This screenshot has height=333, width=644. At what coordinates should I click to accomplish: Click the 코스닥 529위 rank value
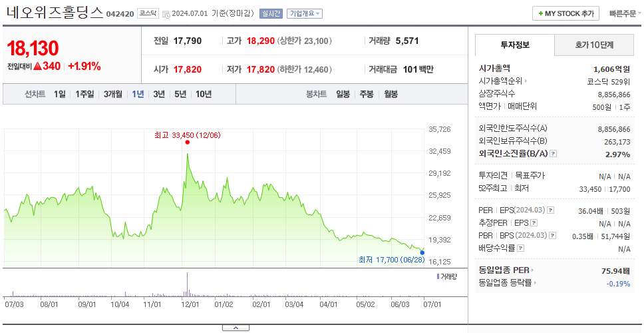click(x=609, y=81)
